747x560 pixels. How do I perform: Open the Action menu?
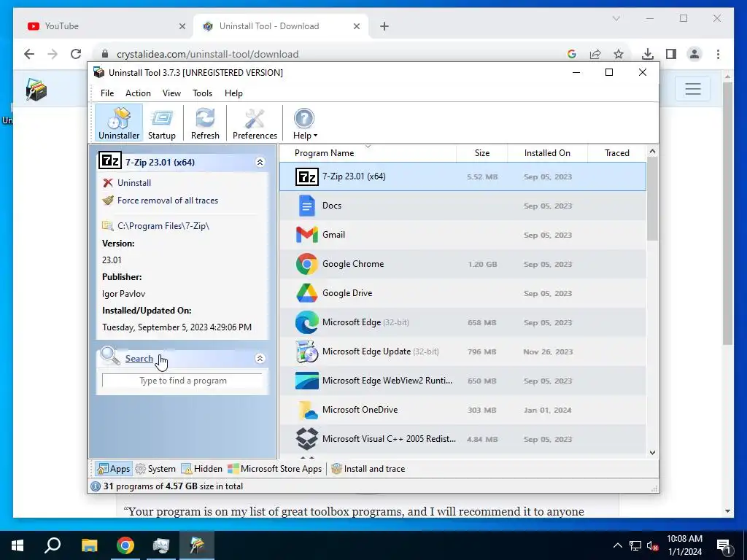point(138,93)
